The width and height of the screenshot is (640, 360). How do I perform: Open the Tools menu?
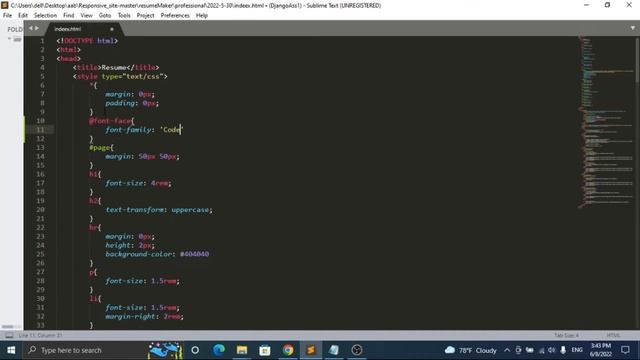coord(124,16)
